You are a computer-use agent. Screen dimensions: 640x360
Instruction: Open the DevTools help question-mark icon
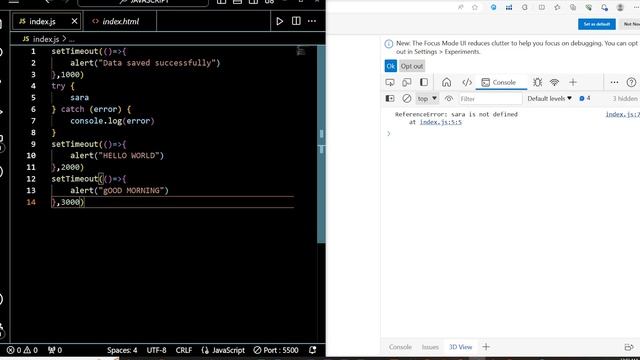pyautogui.click(x=631, y=82)
